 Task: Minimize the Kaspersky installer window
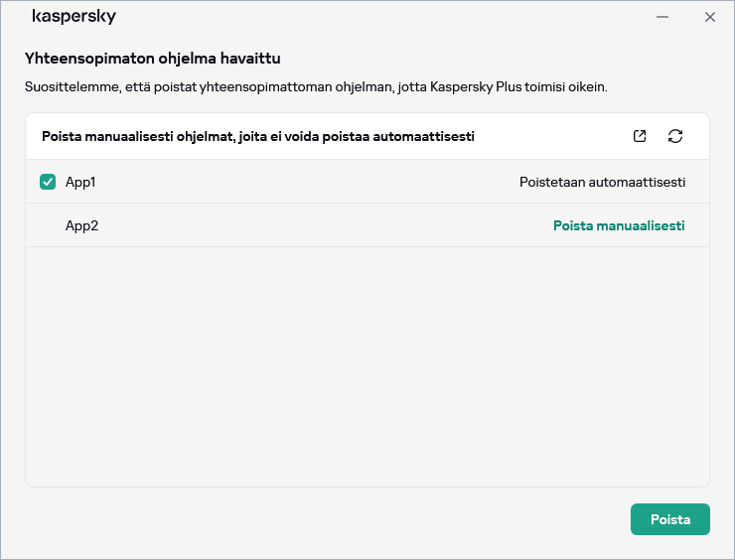(x=662, y=17)
